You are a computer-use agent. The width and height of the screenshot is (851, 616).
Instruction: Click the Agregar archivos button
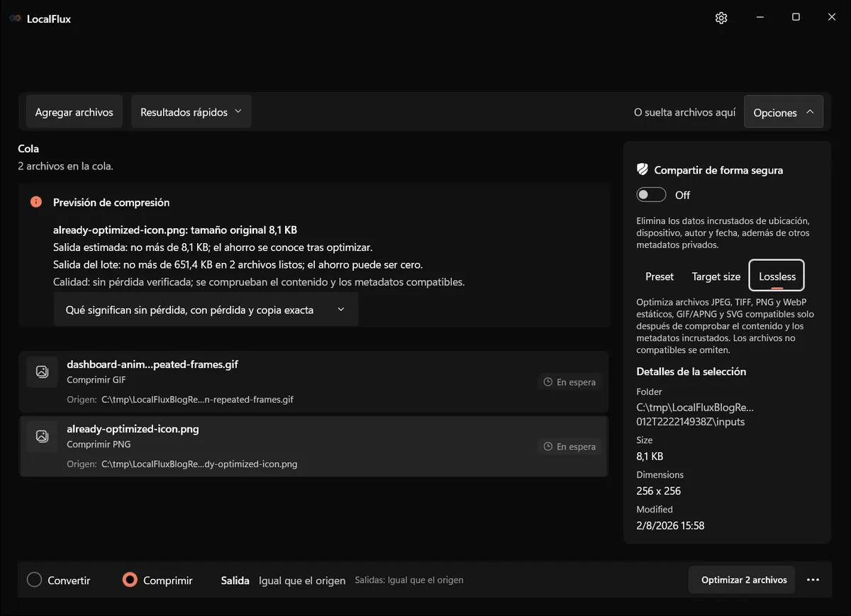74,112
